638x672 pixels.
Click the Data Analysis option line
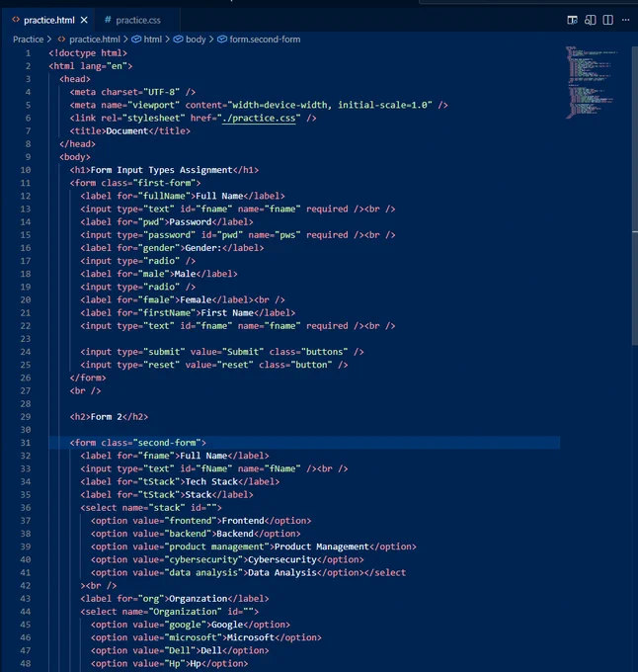(248, 572)
